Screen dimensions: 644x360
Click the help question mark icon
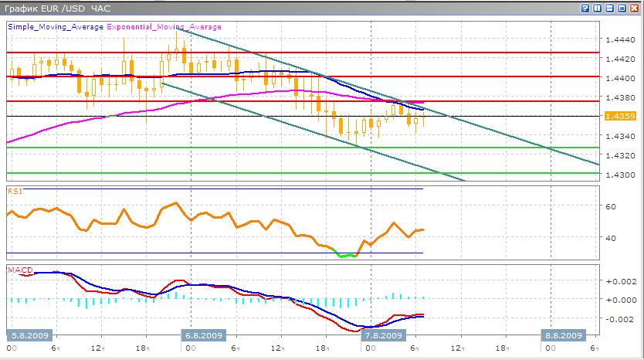(586, 8)
